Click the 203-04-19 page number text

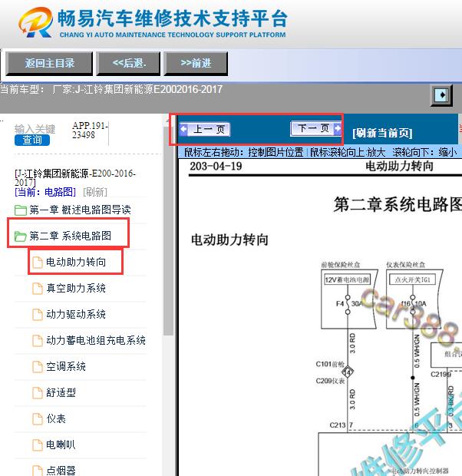(216, 167)
